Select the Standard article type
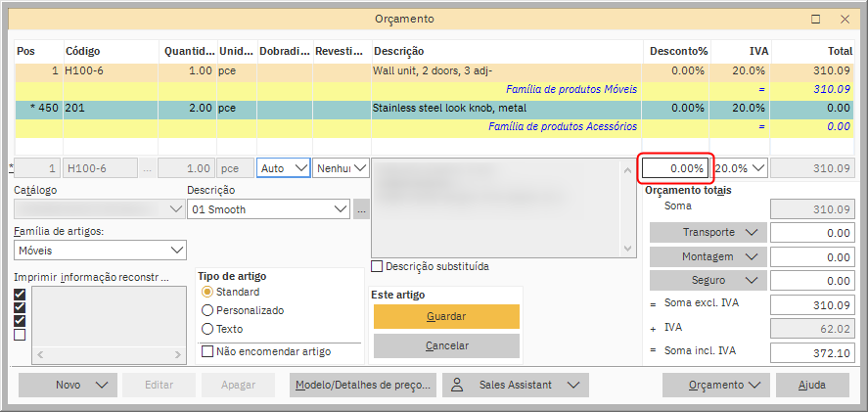This screenshot has height=412, width=868. [x=206, y=293]
